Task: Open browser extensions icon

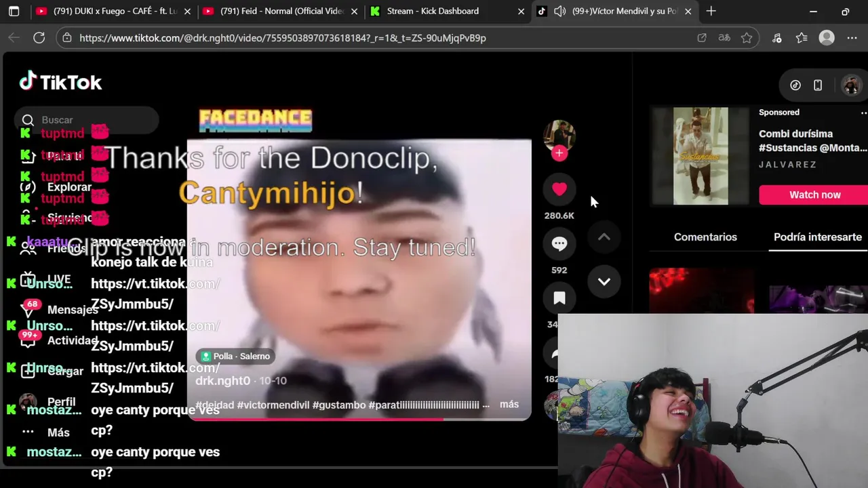Action: (x=777, y=38)
